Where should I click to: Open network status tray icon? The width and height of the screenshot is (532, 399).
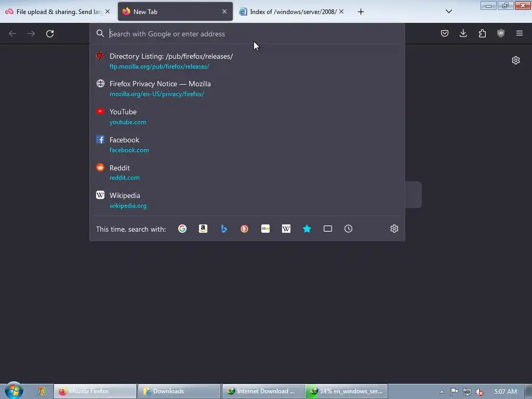click(467, 392)
